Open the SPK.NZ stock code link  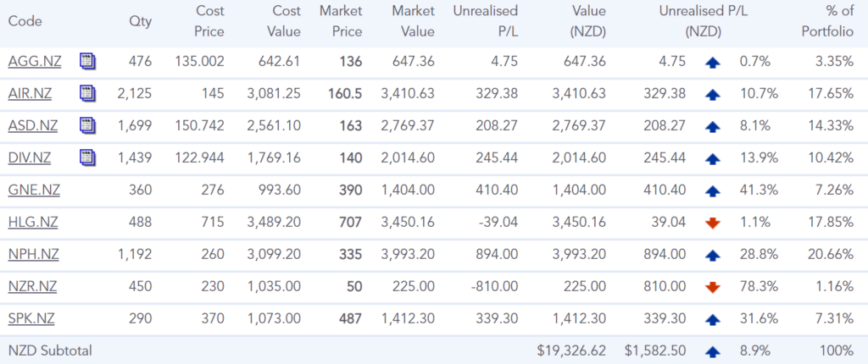32,318
